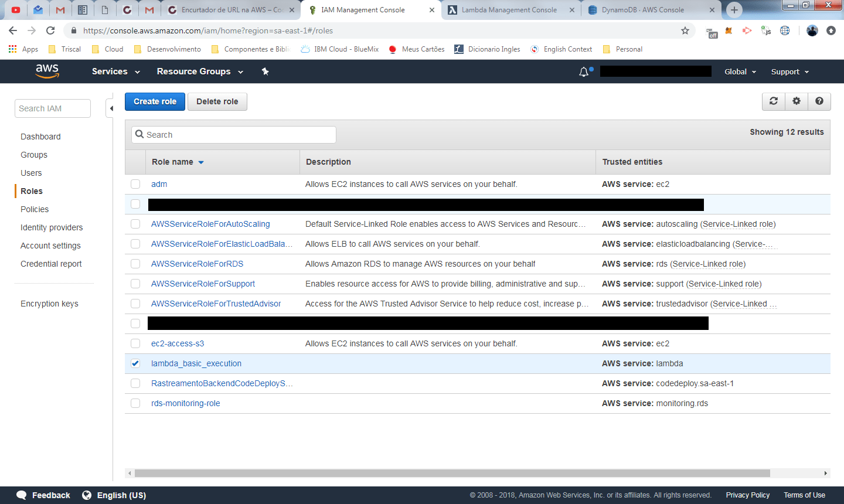The height and width of the screenshot is (504, 844).
Task: View site security padlock info
Action: (x=73, y=30)
